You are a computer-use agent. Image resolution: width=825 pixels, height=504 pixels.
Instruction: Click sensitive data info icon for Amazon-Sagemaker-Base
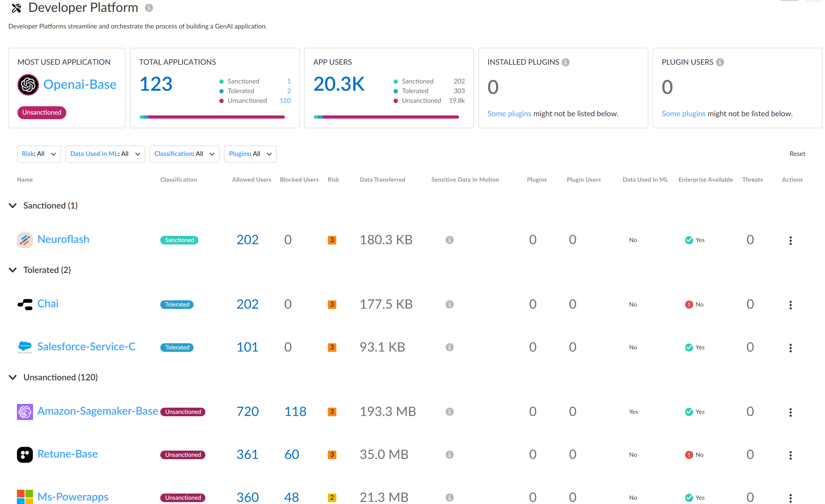449,412
